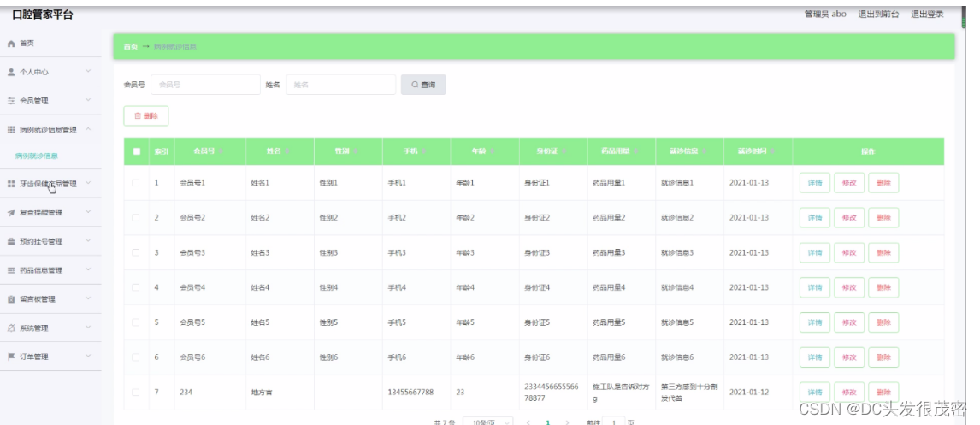The width and height of the screenshot is (980, 425).
Task: Click the red batch 删除 button above the table
Action: point(145,115)
